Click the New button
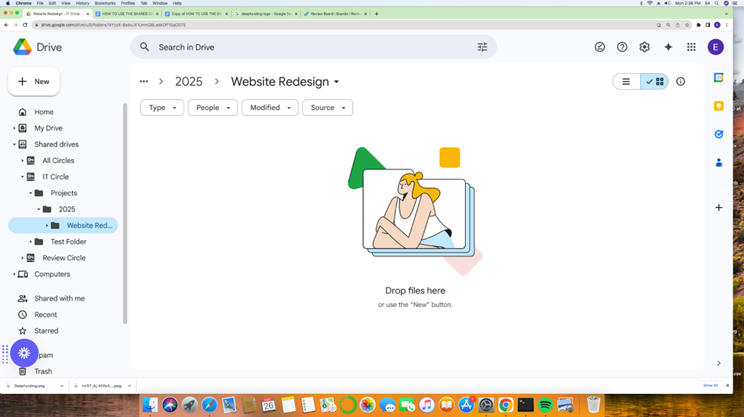Screen dimensions: 744x417 34,82
